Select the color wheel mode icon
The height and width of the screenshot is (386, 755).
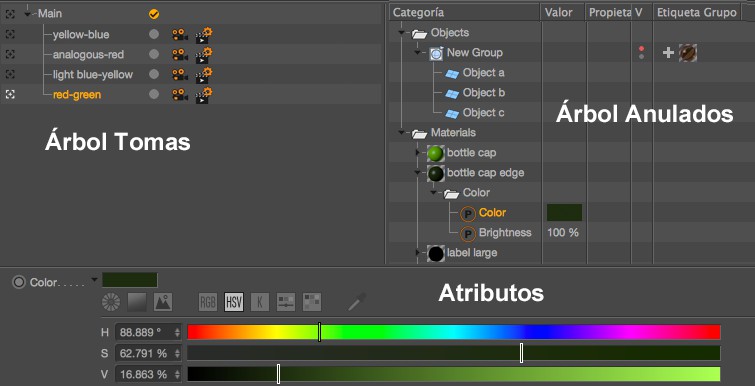111,302
